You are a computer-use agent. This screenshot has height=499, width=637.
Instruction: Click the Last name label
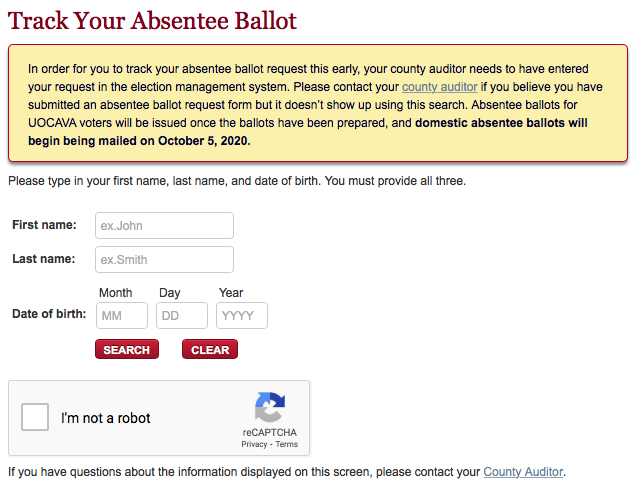(44, 259)
